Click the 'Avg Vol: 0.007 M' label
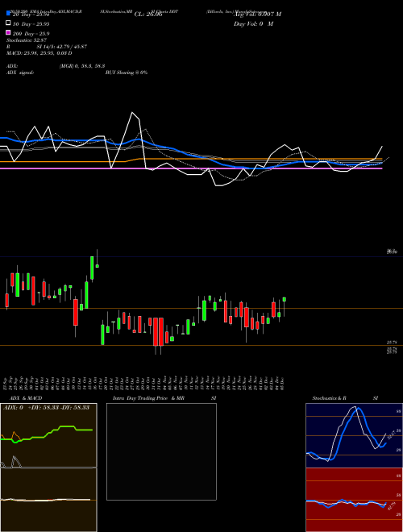This screenshot has width=403, height=532. [257, 14]
